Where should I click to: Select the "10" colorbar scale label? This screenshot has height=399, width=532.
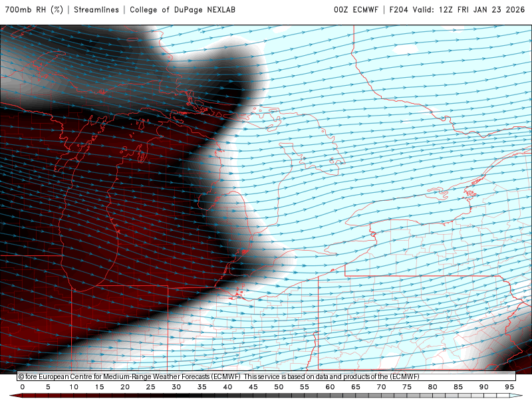click(x=74, y=387)
